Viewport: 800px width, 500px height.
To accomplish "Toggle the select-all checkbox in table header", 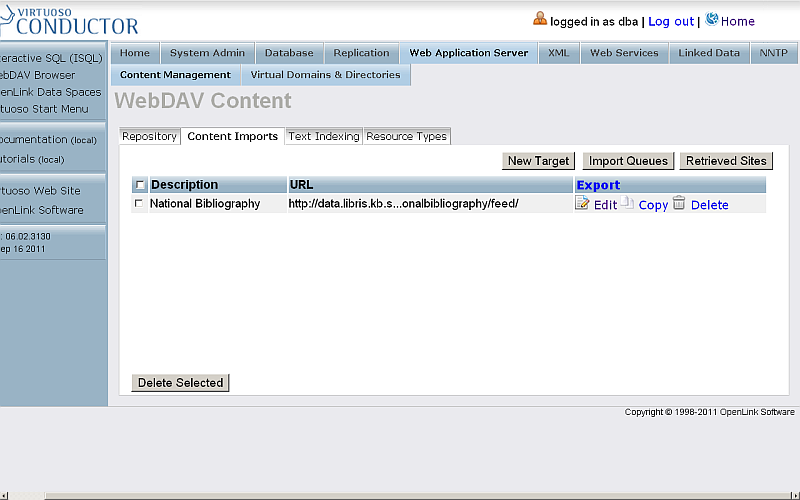I will coord(139,185).
